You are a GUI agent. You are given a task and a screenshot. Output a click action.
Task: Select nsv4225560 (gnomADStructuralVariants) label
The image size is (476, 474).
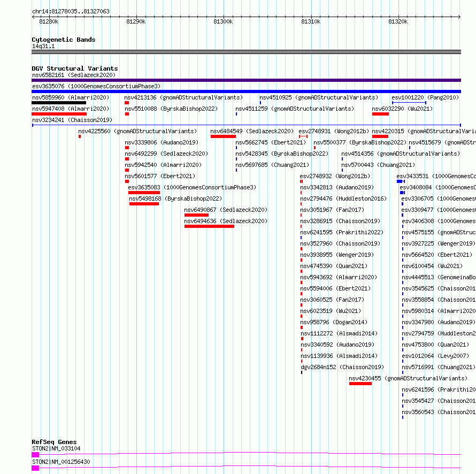137,131
